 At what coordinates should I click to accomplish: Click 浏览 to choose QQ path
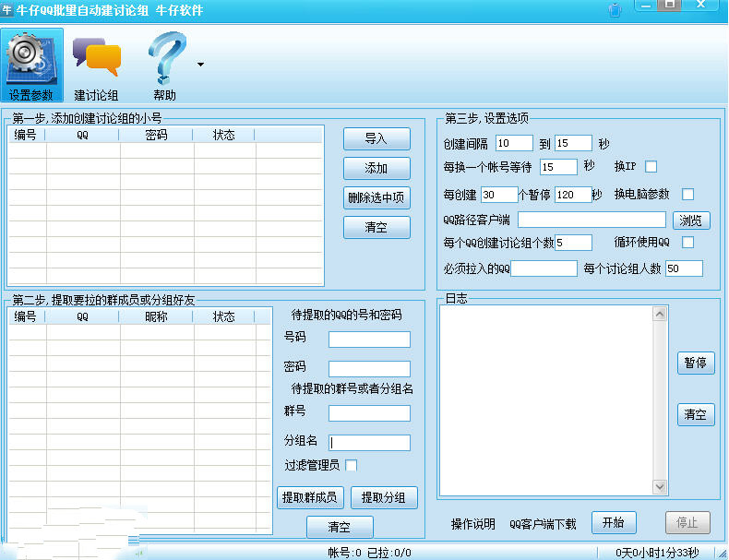pyautogui.click(x=690, y=220)
